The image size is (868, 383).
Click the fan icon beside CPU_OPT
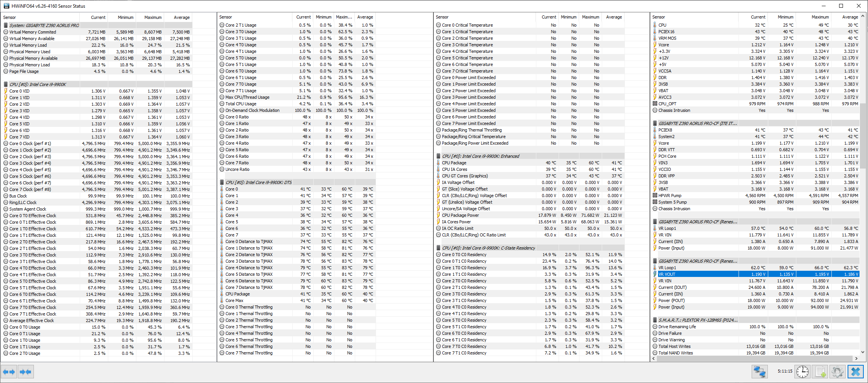point(655,104)
